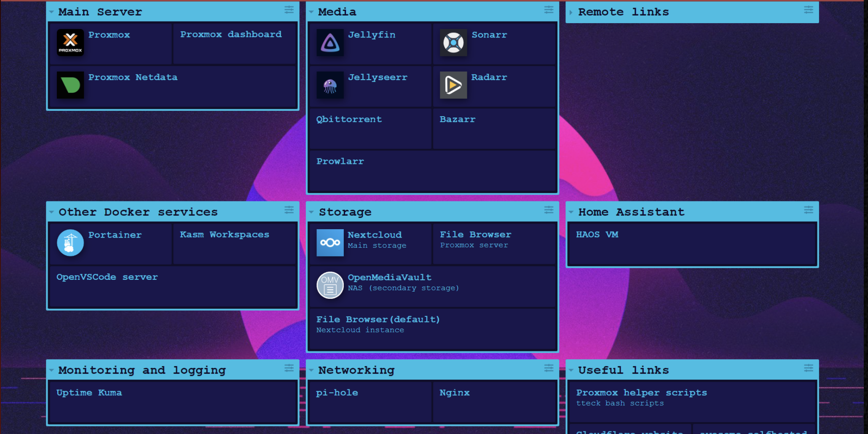868x434 pixels.
Task: Click the Jellyfin triangle icon
Action: click(330, 43)
